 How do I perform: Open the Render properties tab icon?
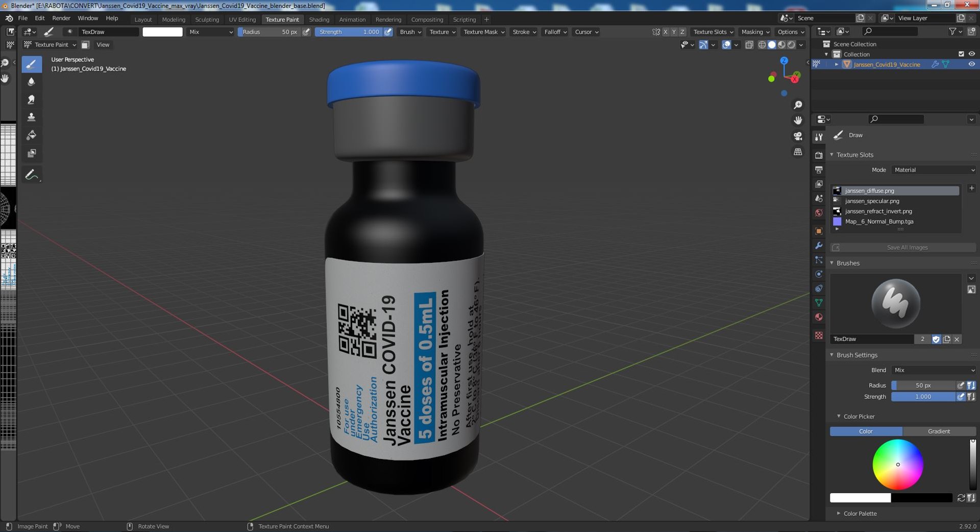(x=819, y=155)
